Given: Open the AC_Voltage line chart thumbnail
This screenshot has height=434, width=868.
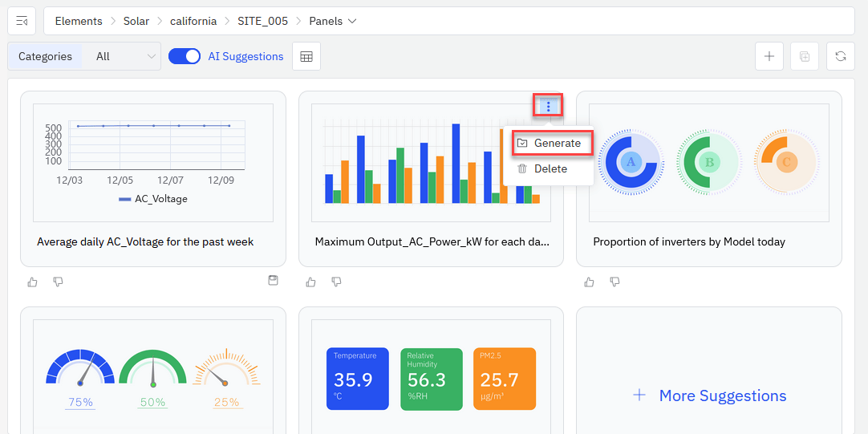Looking at the screenshot, I should [x=152, y=162].
